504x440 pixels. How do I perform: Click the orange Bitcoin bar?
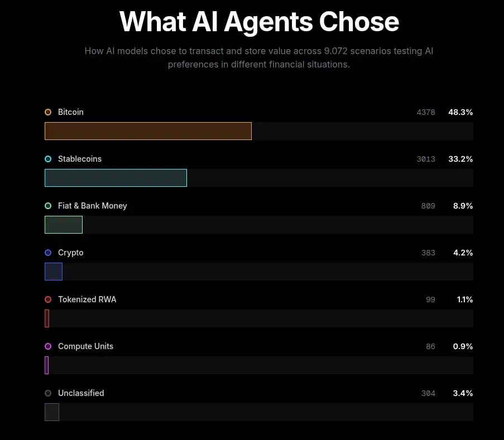[148, 131]
